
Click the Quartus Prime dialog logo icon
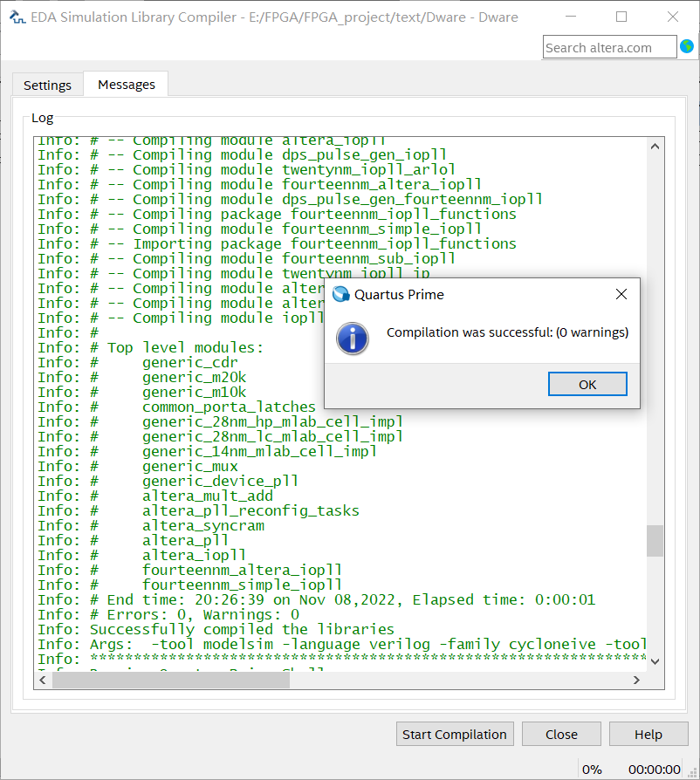[x=340, y=294]
